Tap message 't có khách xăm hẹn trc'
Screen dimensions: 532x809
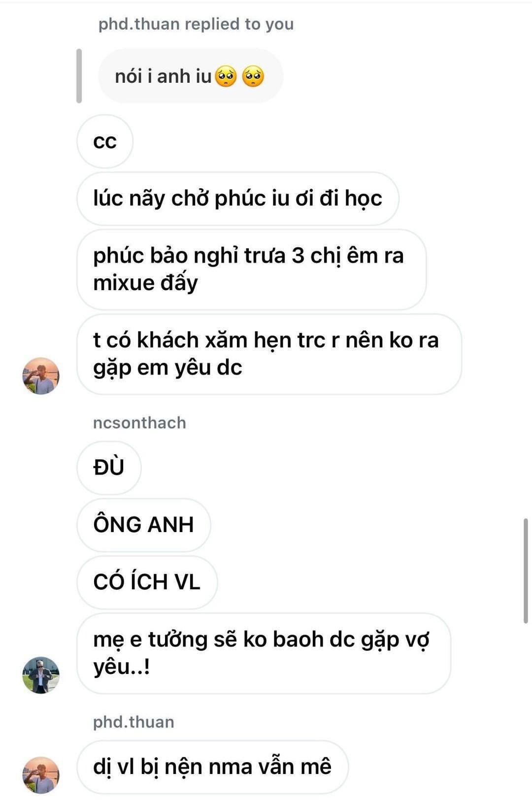(x=269, y=354)
